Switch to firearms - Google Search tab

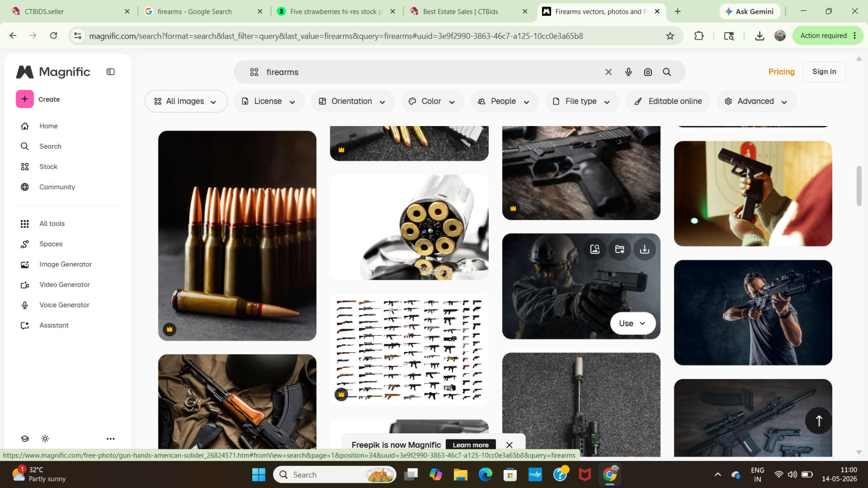click(x=204, y=11)
